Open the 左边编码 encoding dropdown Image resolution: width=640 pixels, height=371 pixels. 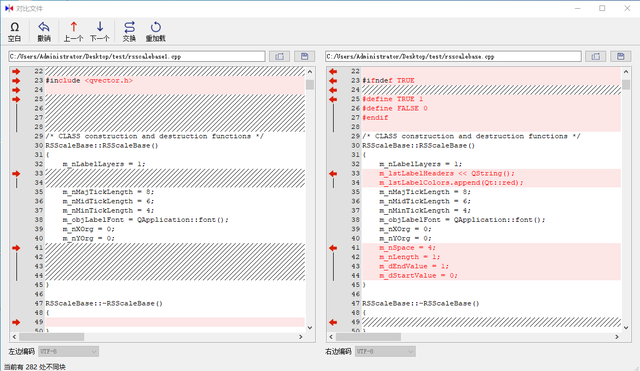(x=69, y=351)
